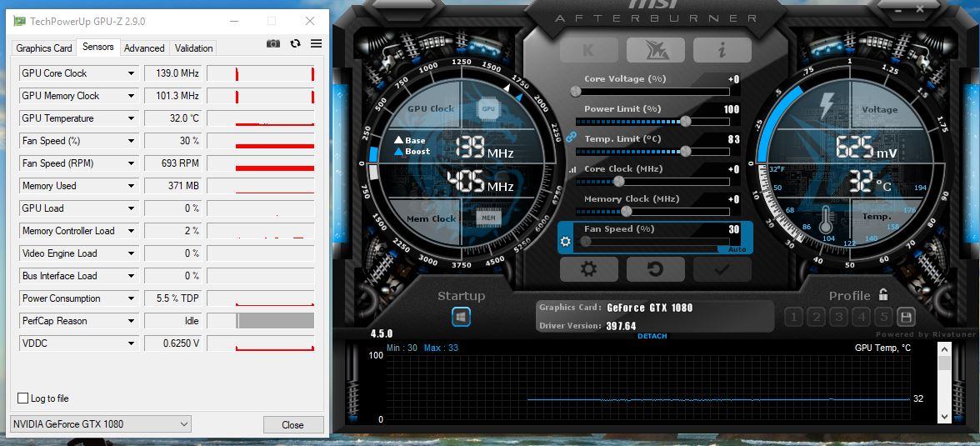
Task: Click the 693 RPM fan speed value
Action: [173, 163]
